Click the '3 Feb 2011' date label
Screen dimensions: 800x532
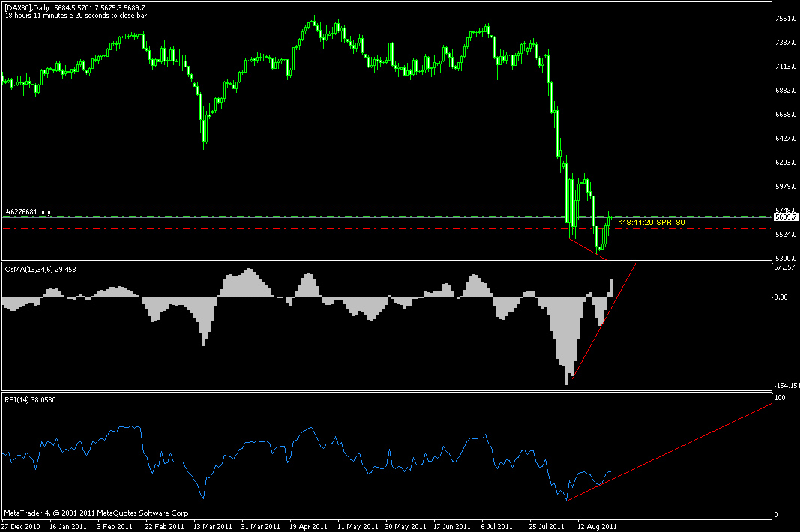click(115, 527)
